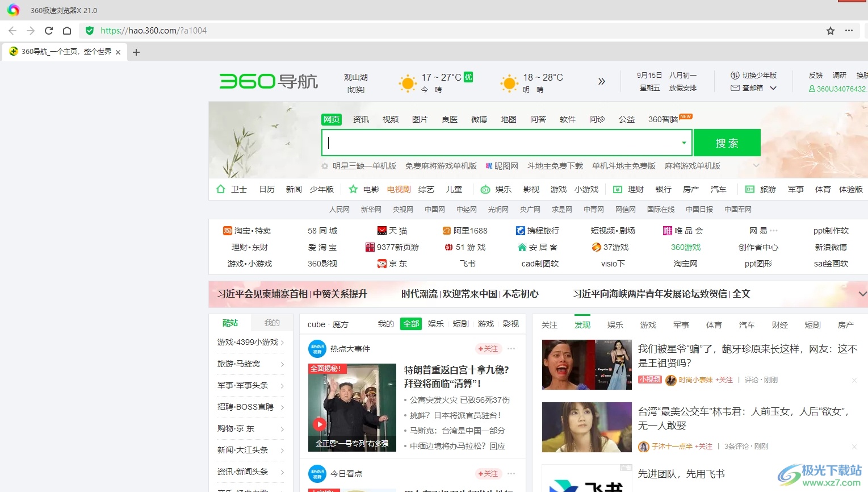Open the 安居客 site link
This screenshot has height=492, width=868.
point(538,247)
